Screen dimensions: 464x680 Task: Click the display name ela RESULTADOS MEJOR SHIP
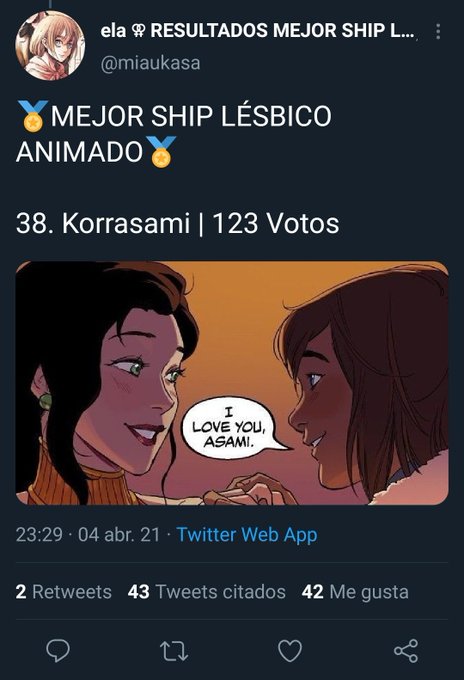257,30
